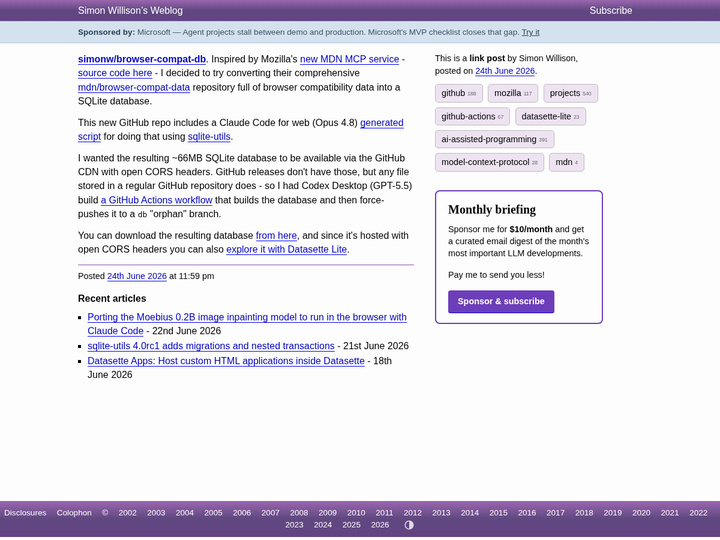The image size is (720, 540).
Task: Select the github-actions tag
Action: (x=472, y=116)
